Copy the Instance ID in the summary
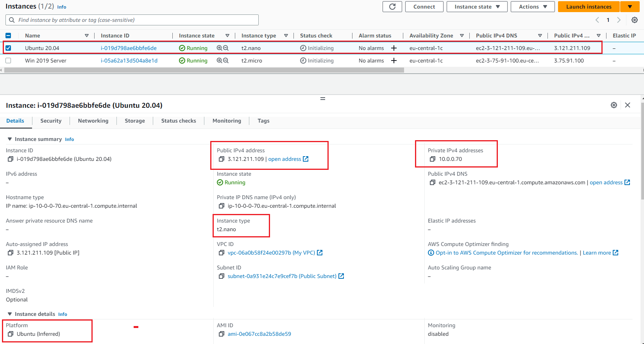Screen dimensions: 644x344 [x=11, y=159]
